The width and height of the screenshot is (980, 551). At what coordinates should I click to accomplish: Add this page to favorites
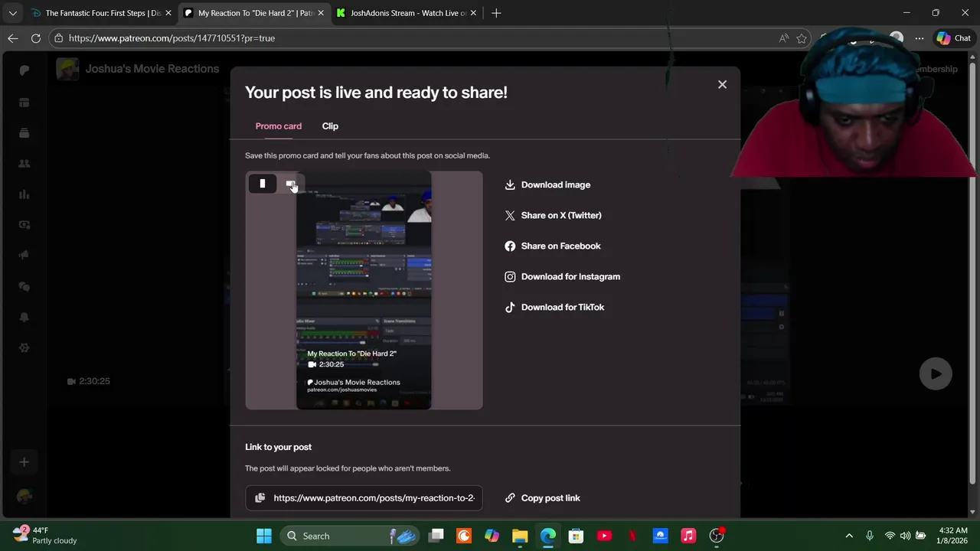point(802,38)
